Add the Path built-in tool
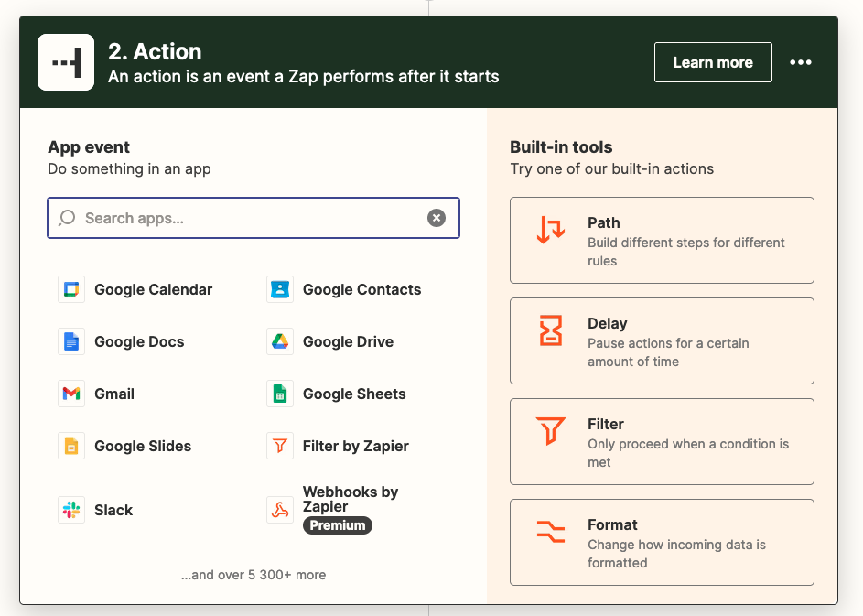 661,241
